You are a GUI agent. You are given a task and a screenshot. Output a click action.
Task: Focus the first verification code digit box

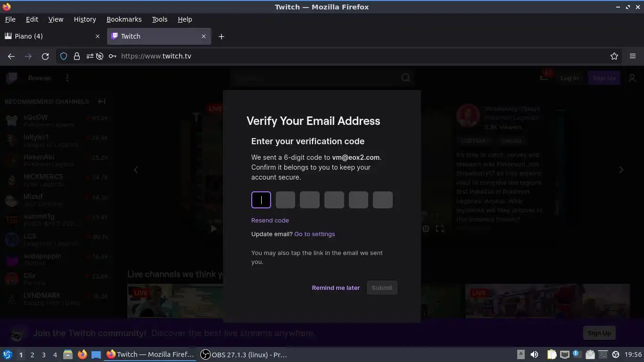coord(261,200)
